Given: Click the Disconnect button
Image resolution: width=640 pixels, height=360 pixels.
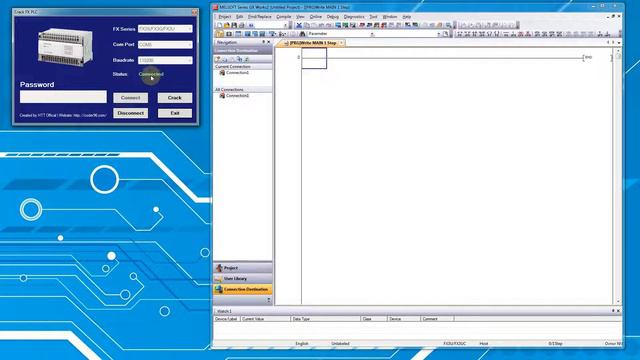Looking at the screenshot, I should click(x=131, y=113).
